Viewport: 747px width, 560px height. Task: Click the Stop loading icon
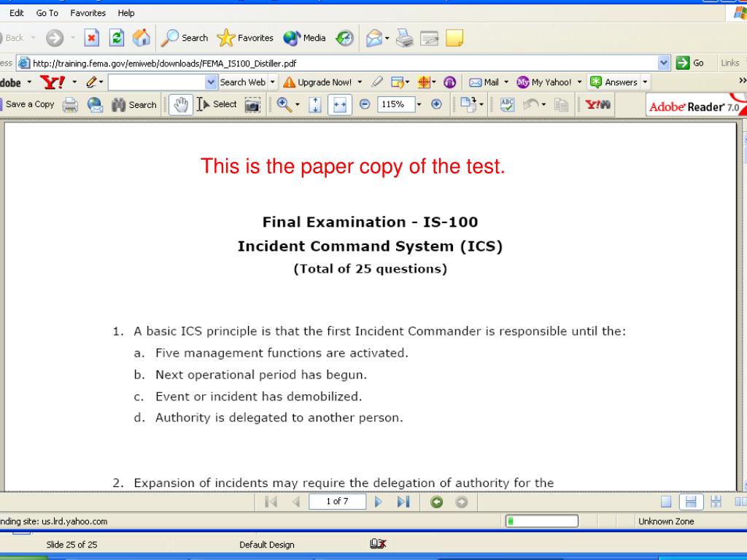point(91,38)
